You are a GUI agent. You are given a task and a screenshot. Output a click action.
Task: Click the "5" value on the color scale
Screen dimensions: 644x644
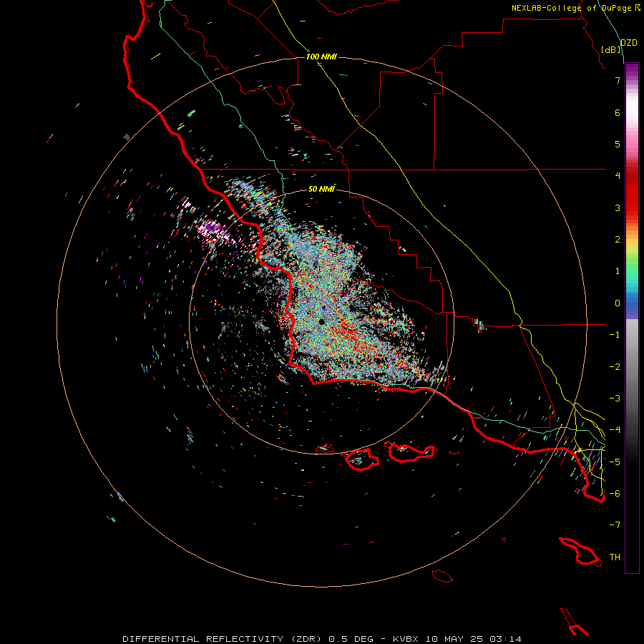(618, 144)
